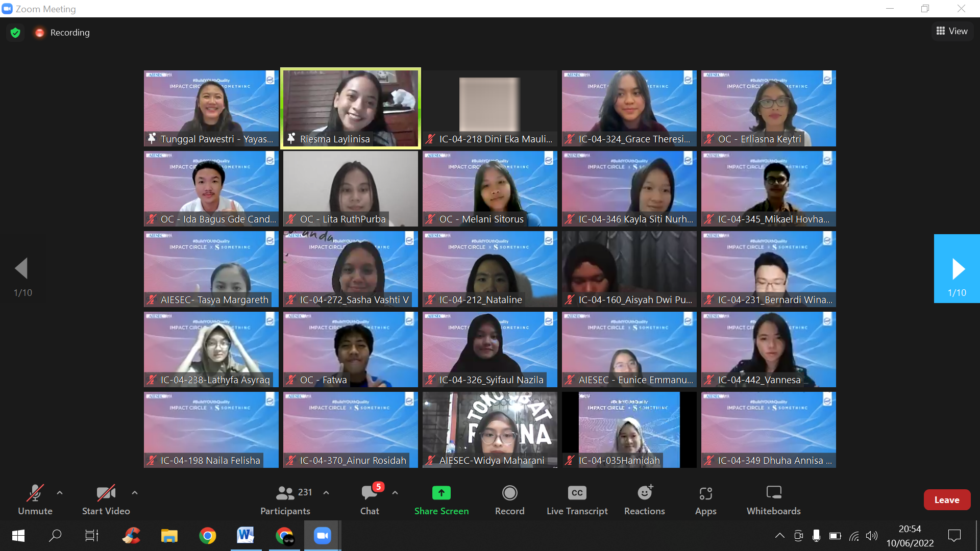
Task: Expand arrow next to Participants
Action: tap(326, 493)
